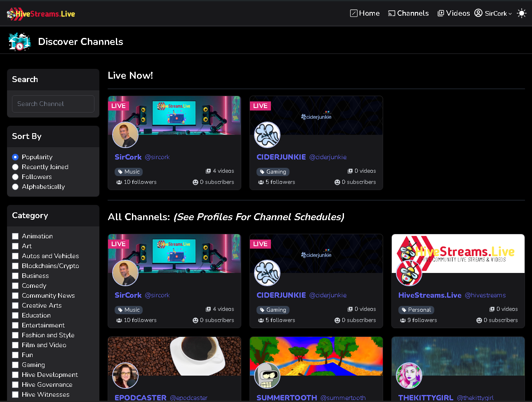Open Videos navigation item
Screen dimensions: 532x402
click(x=454, y=13)
